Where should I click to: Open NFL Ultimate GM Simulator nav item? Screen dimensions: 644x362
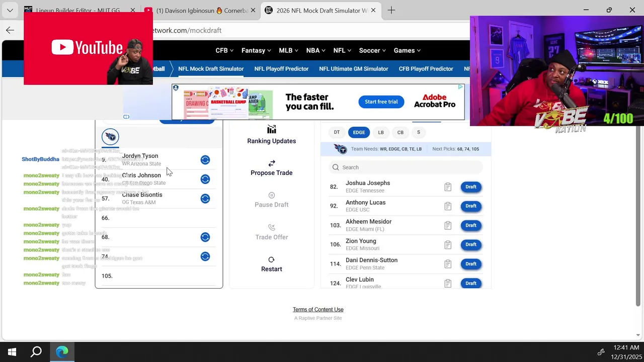pos(354,69)
